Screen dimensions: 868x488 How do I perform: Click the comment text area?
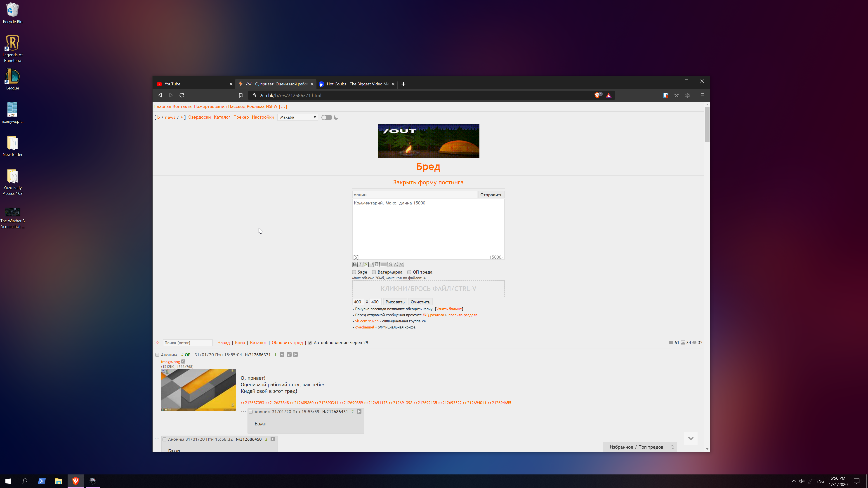[x=428, y=229]
